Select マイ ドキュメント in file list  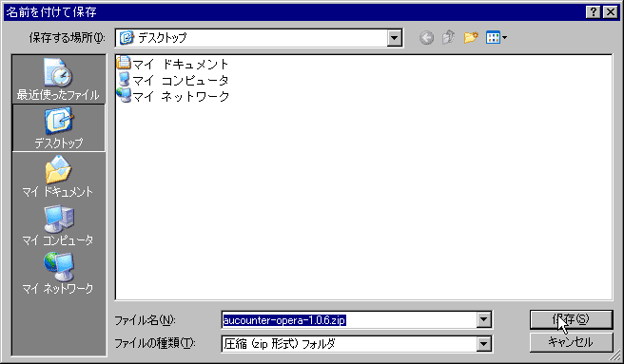click(x=173, y=64)
